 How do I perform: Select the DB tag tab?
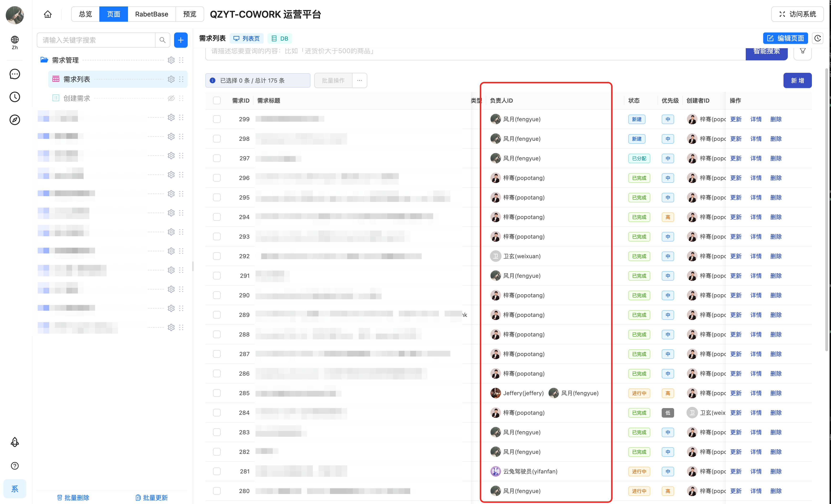(280, 38)
